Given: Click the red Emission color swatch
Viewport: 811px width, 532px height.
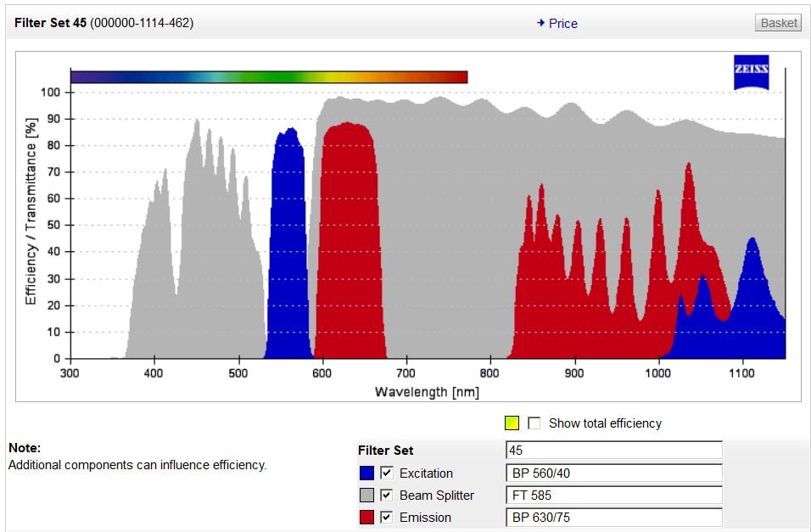Looking at the screenshot, I should (x=366, y=517).
